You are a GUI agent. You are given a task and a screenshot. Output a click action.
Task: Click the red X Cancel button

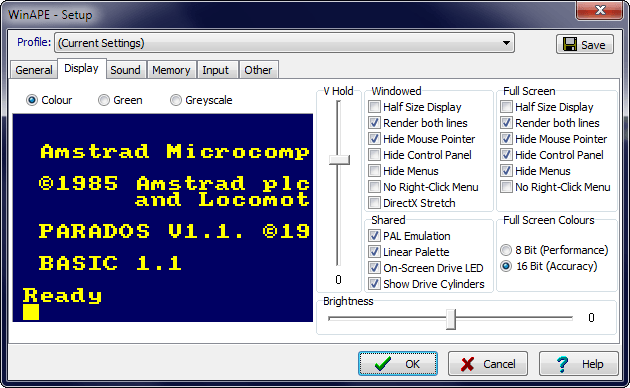click(488, 364)
